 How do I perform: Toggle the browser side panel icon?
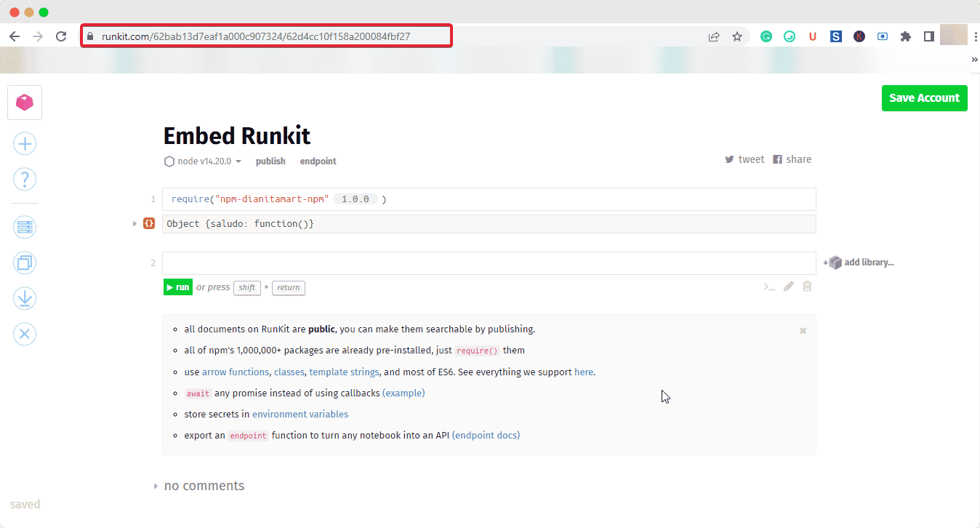(x=929, y=36)
